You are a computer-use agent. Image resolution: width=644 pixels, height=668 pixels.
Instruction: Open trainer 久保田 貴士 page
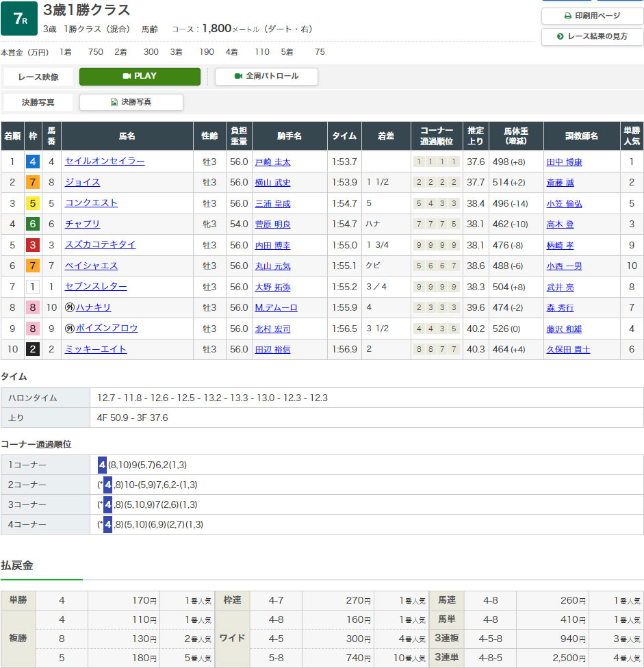[568, 350]
